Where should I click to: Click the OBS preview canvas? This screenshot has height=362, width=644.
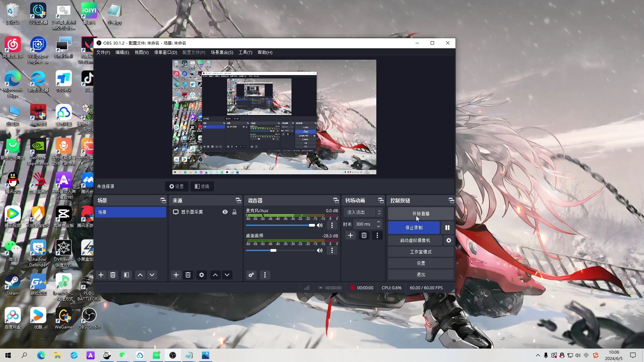click(x=274, y=117)
